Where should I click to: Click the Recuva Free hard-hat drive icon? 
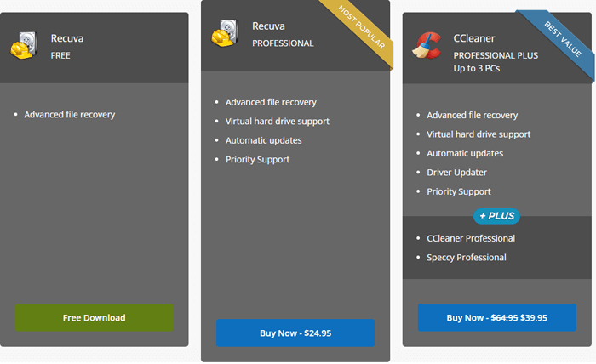click(x=25, y=46)
